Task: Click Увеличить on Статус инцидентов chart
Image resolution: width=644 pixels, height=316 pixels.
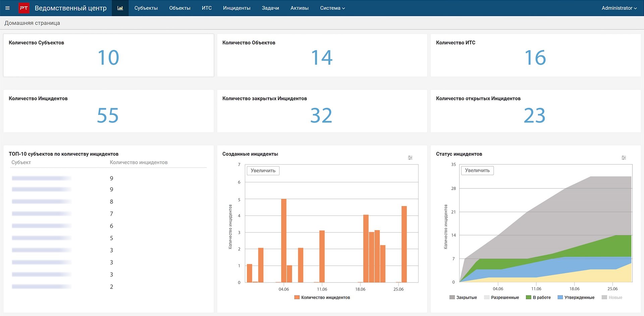Action: 477,171
